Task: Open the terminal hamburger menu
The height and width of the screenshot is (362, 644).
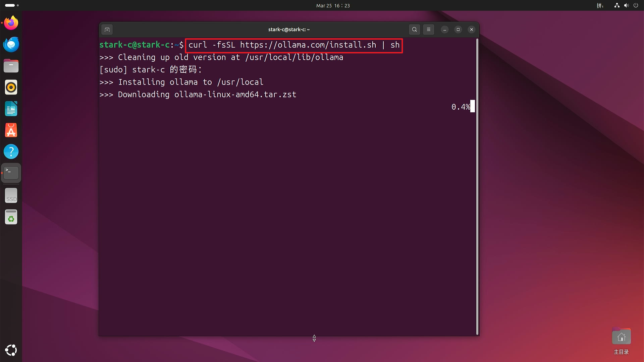Action: click(429, 29)
